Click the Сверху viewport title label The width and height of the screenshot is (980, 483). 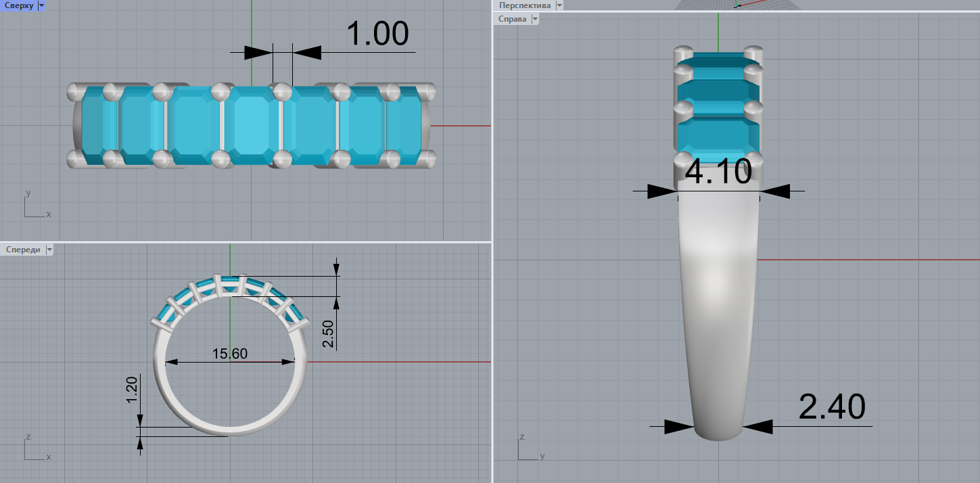18,5
